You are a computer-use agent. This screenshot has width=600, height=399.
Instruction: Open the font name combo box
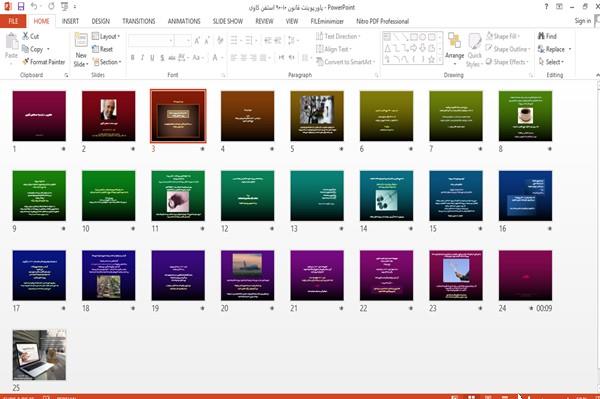[x=151, y=41]
